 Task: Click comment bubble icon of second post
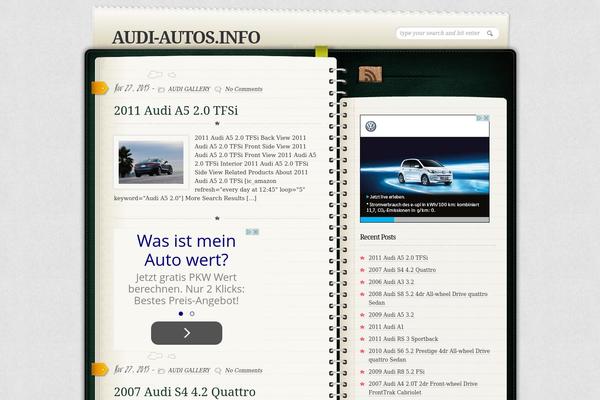point(218,371)
